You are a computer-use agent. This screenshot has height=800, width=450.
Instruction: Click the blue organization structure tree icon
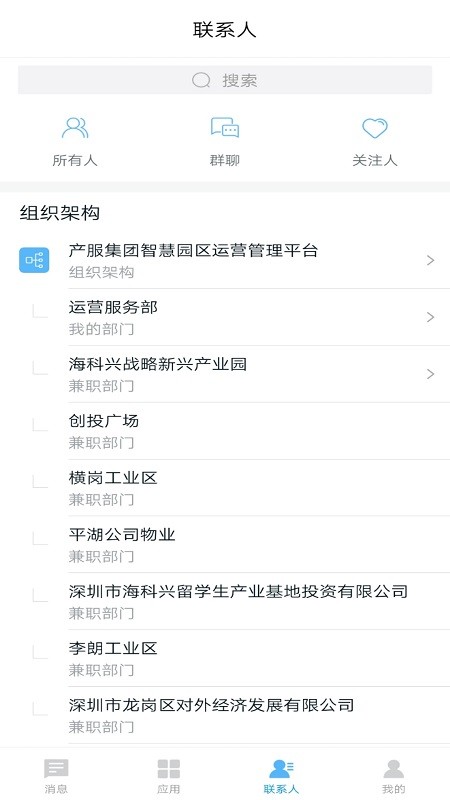tap(34, 260)
